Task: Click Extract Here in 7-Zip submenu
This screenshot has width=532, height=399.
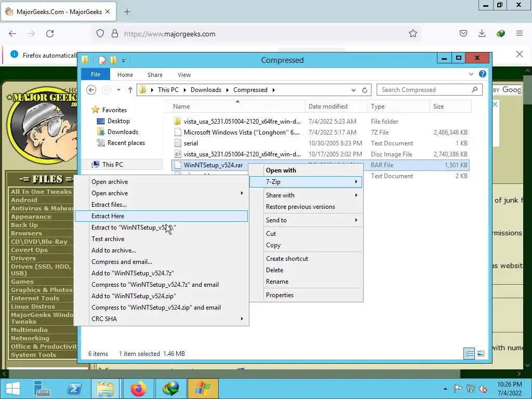Action: 161,216
